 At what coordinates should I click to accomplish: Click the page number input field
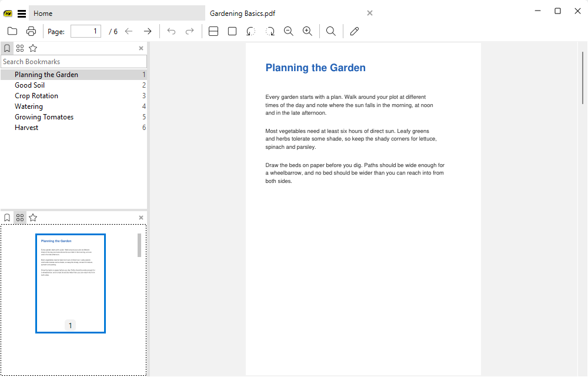click(86, 31)
